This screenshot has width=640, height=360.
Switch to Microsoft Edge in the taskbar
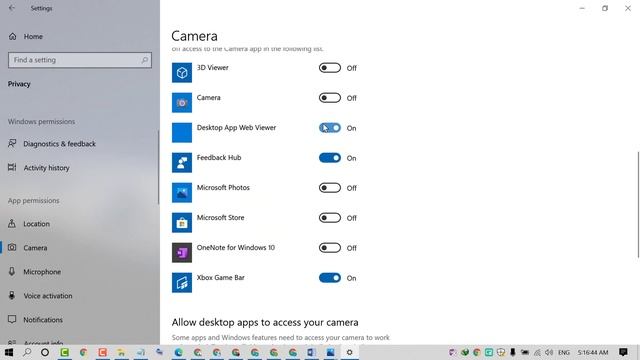pos(178,352)
